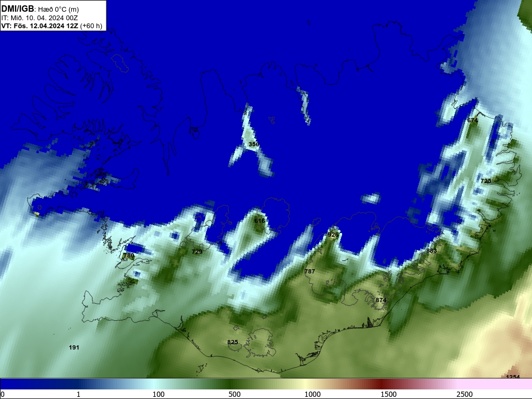Click the 'VT: Fös. 12.04.2024 12Z' line

pyautogui.click(x=40, y=26)
